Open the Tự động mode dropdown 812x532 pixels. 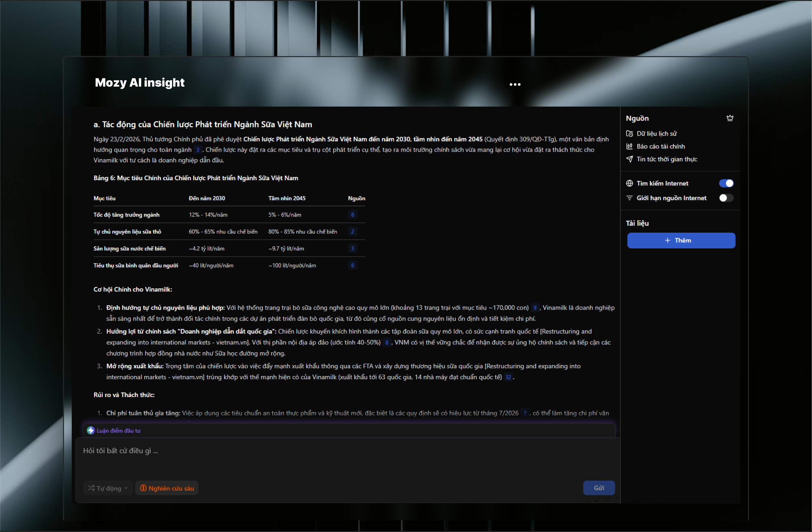[x=108, y=488]
